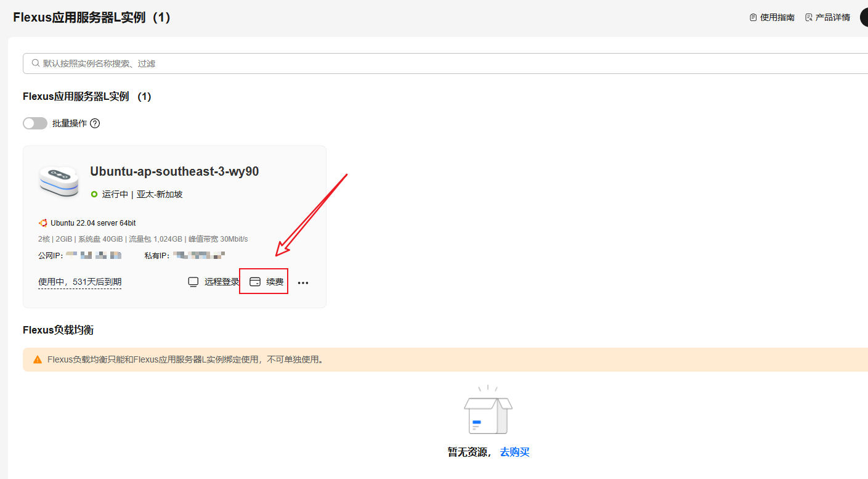This screenshot has width=868, height=479.
Task: Focus the instance name search field
Action: [x=445, y=63]
